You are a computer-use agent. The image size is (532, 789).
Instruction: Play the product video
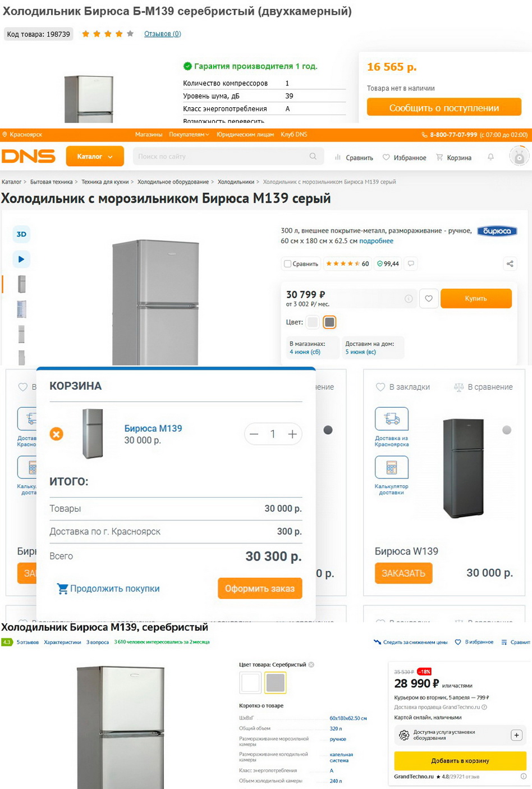(x=21, y=259)
